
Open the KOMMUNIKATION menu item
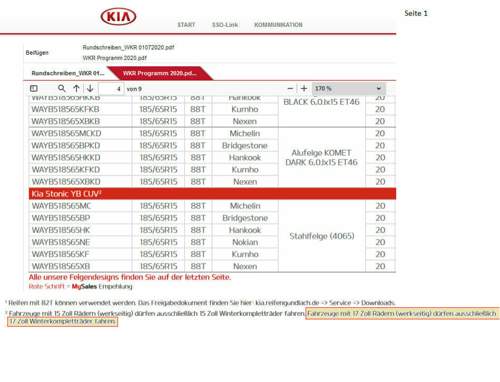pos(278,25)
